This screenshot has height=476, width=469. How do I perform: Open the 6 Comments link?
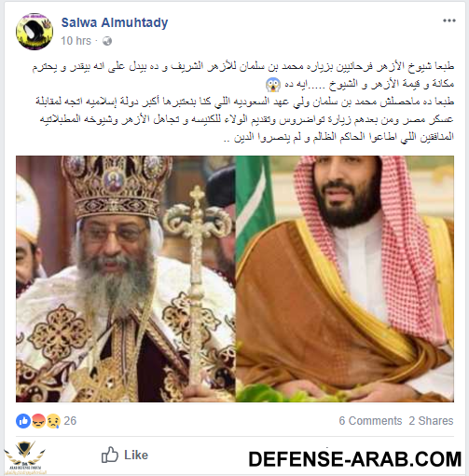370,421
